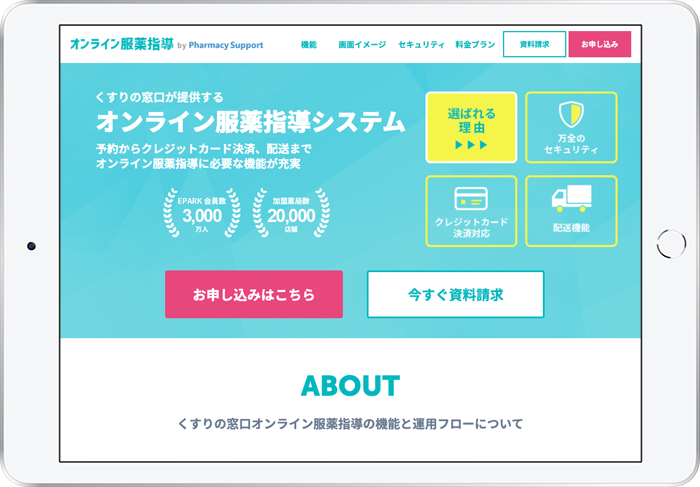Screen dimensions: 700x487
Task: Click the 万全のセキュリティ label text
Action: [x=571, y=144]
